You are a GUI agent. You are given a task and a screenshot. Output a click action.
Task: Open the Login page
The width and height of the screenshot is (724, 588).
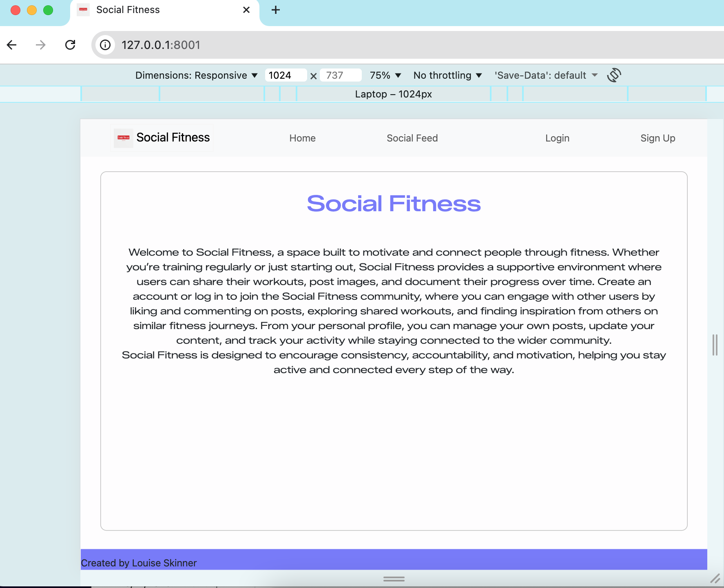(x=557, y=138)
